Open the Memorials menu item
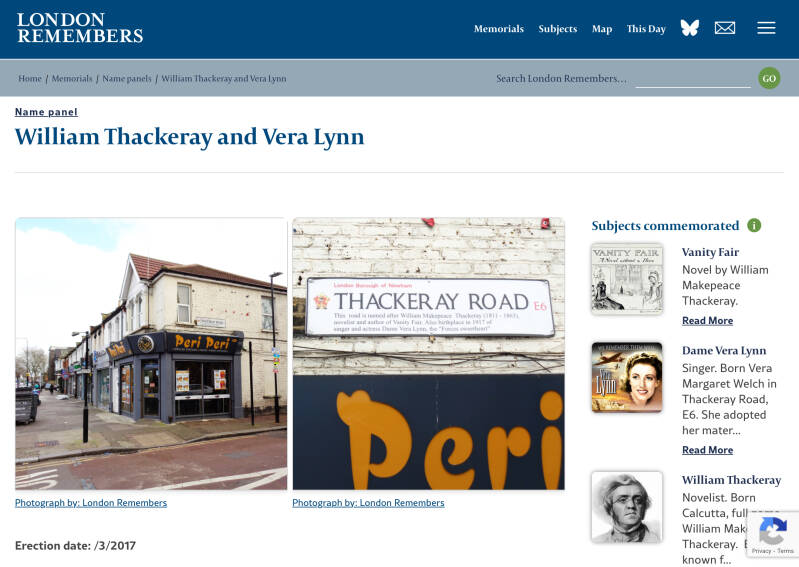The image size is (799, 567). [499, 29]
